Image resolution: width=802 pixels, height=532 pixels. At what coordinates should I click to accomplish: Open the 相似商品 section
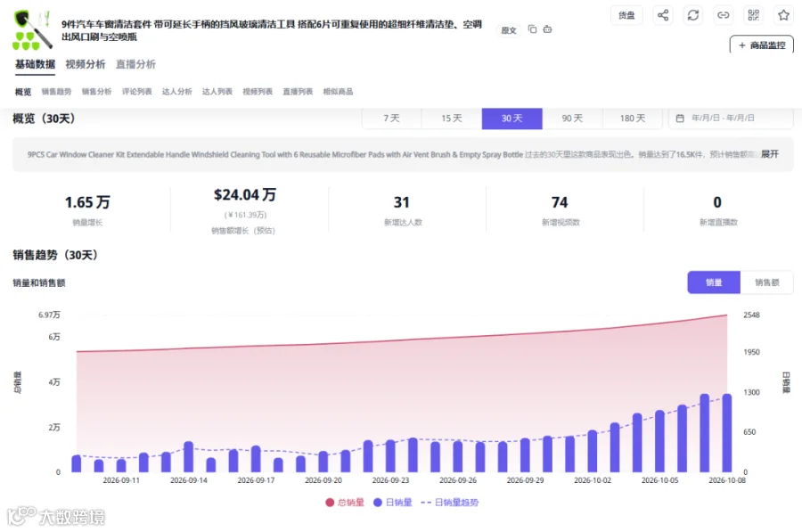pyautogui.click(x=338, y=92)
